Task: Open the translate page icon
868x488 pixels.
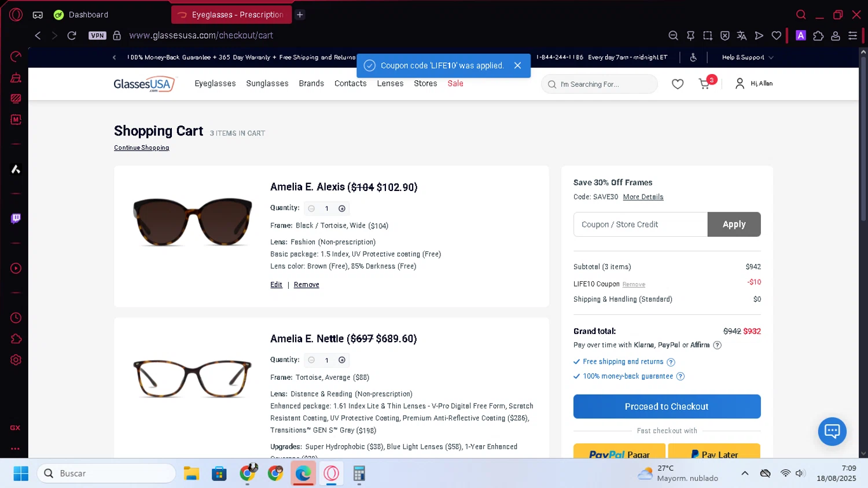Action: [x=742, y=35]
